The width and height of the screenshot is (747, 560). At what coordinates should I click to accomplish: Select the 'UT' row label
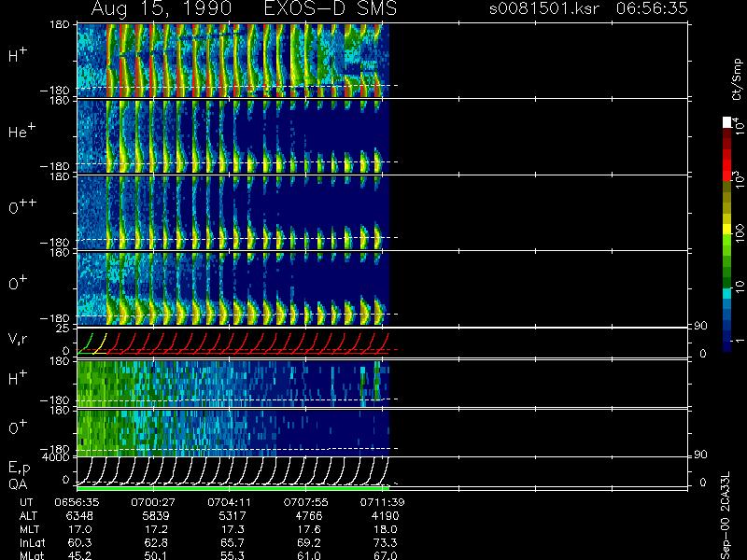27,502
